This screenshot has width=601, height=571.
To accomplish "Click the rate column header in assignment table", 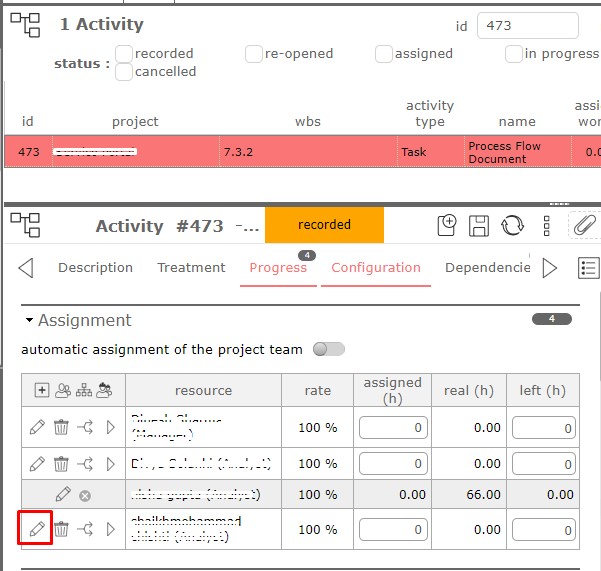I will point(317,391).
